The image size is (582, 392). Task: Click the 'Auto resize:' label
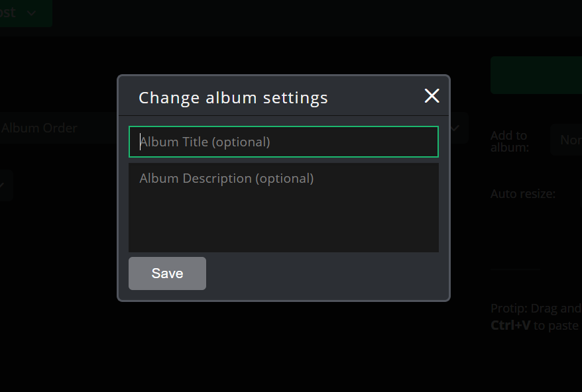click(x=523, y=194)
